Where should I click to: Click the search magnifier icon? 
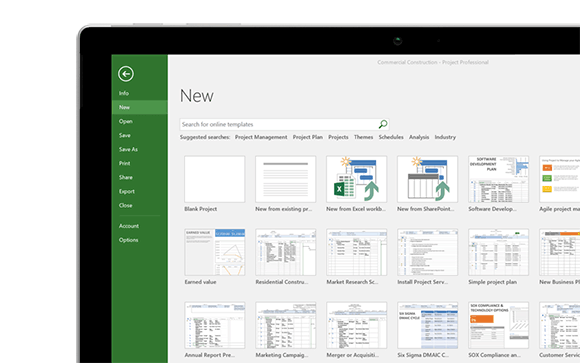(x=383, y=124)
